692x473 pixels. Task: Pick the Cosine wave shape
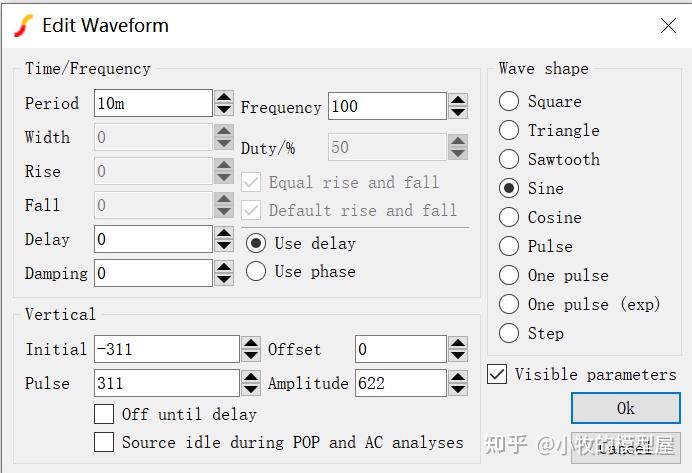tap(509, 217)
